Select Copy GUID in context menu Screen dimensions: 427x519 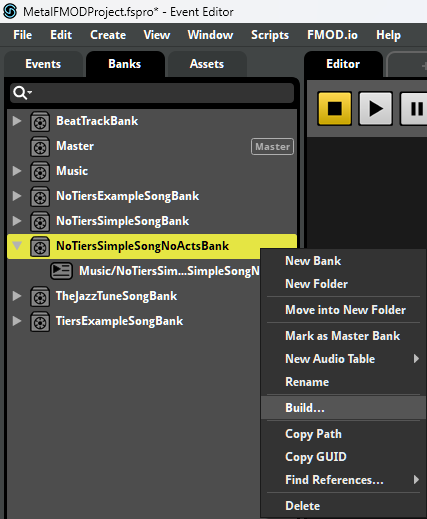tap(343, 457)
